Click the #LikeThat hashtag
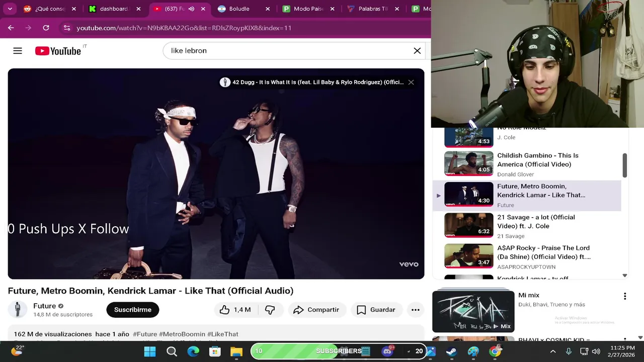The image size is (644, 362). [223, 334]
